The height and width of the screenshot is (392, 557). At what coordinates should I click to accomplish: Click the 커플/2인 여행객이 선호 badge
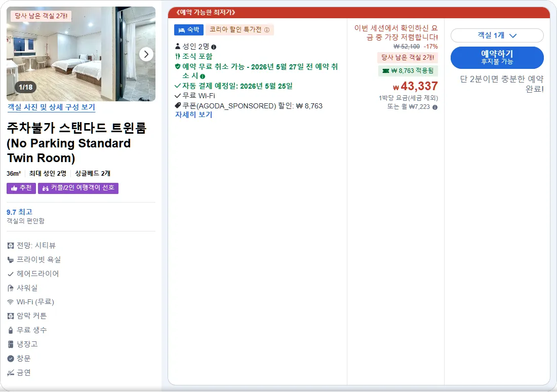click(78, 188)
